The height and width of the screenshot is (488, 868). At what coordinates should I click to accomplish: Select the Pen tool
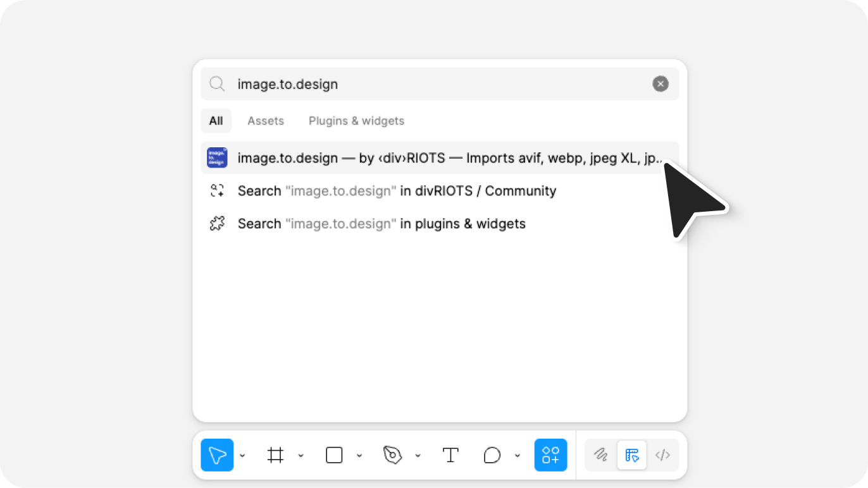(392, 455)
